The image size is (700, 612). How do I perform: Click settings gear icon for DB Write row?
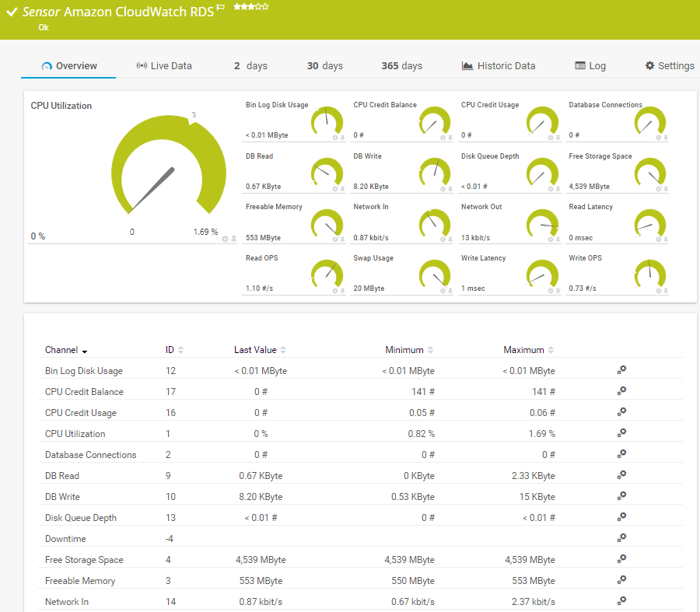[x=621, y=496]
